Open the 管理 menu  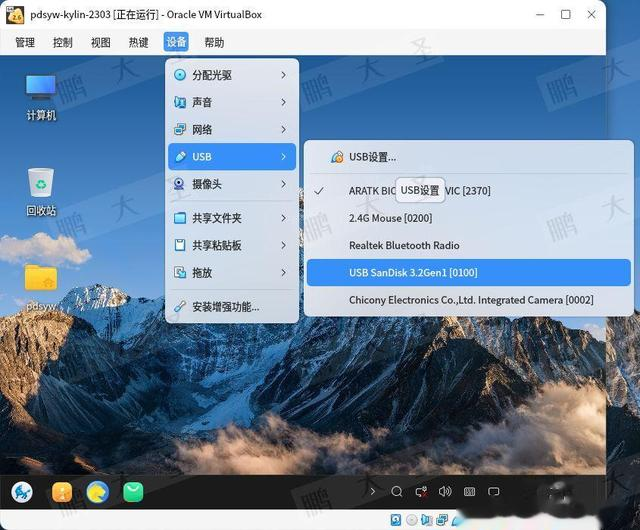(25, 42)
